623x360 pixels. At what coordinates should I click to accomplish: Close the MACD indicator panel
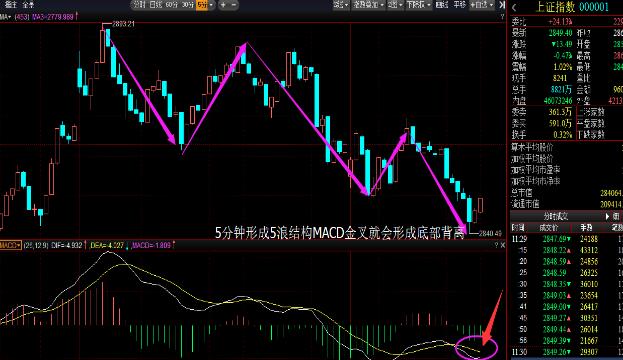[503, 245]
